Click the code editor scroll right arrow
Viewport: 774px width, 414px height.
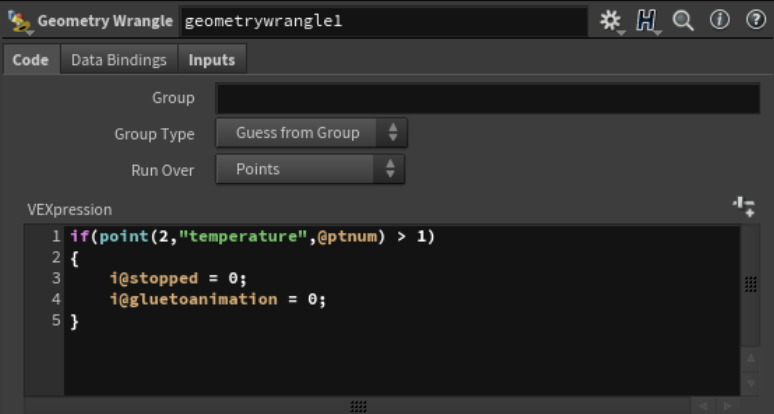coord(728,406)
